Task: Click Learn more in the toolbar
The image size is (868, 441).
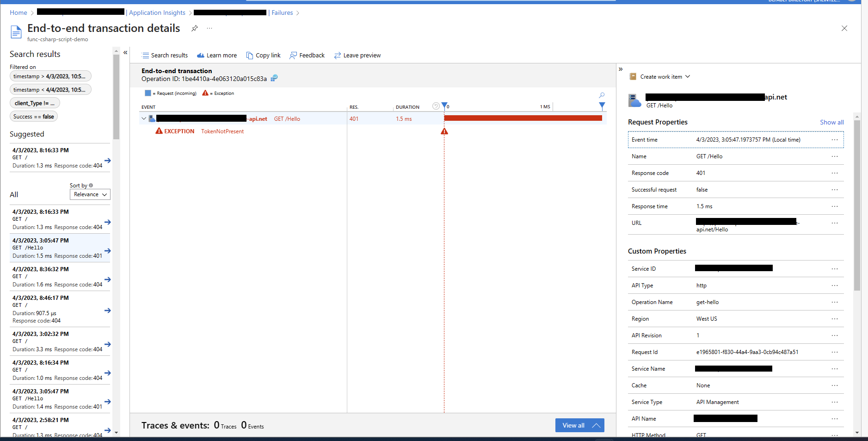Action: (x=217, y=56)
